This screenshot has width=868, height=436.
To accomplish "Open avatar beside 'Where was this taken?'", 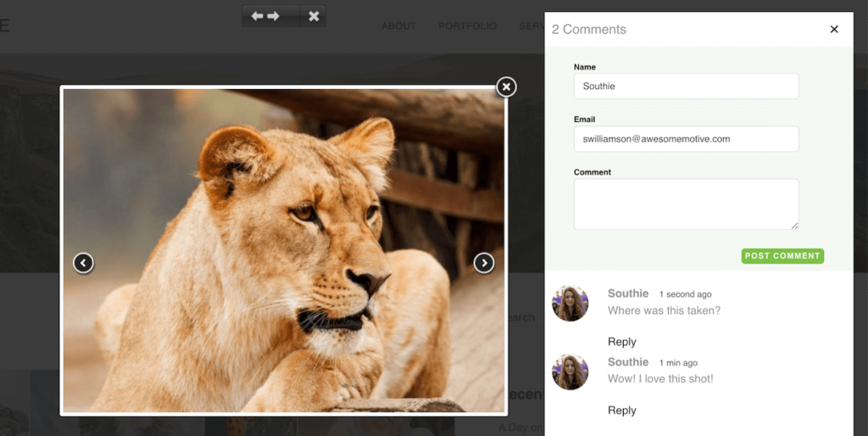I will point(570,304).
